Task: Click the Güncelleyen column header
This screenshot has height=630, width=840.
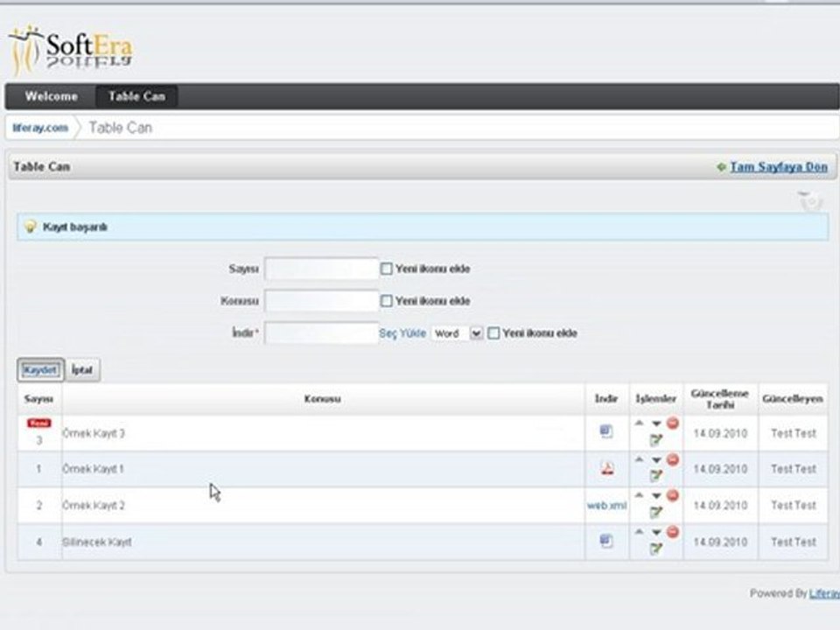Action: [793, 399]
